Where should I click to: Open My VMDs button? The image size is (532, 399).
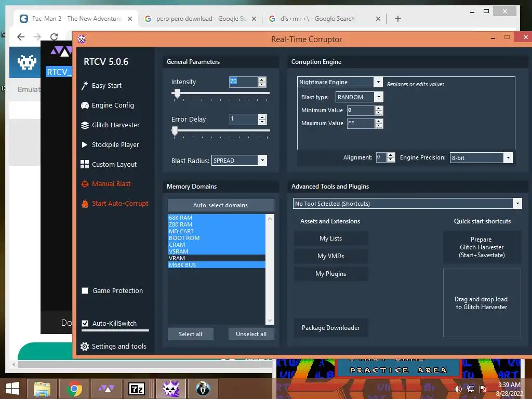coord(331,256)
